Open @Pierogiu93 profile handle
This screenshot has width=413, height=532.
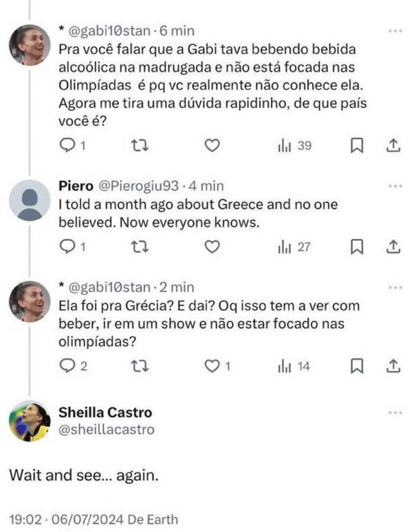pyautogui.click(x=137, y=186)
